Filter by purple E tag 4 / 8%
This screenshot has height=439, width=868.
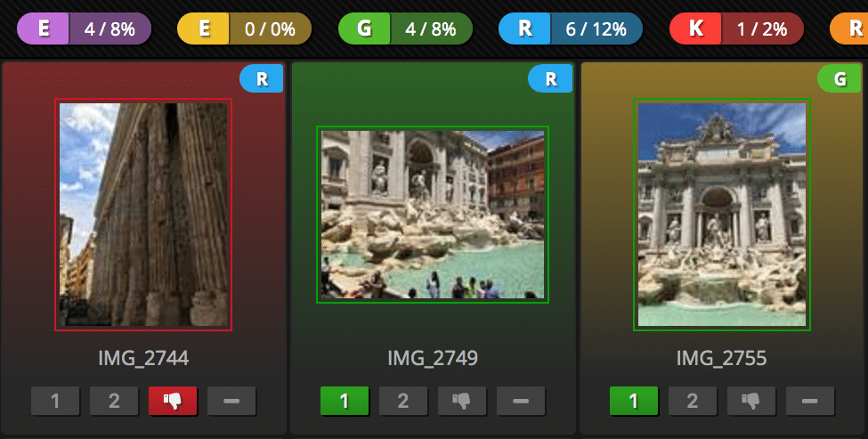pyautogui.click(x=85, y=28)
